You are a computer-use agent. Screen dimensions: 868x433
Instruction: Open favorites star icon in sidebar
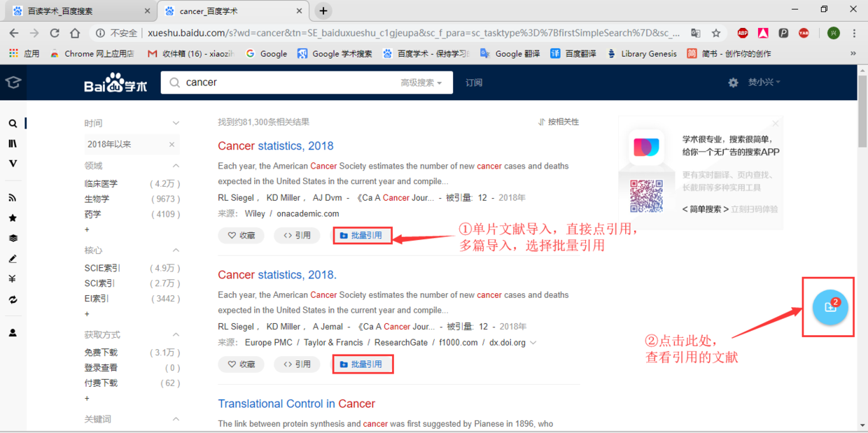[13, 218]
